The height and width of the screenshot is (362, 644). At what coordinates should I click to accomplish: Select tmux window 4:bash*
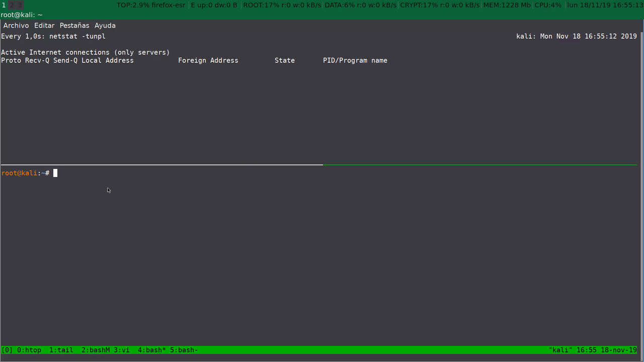click(x=152, y=350)
